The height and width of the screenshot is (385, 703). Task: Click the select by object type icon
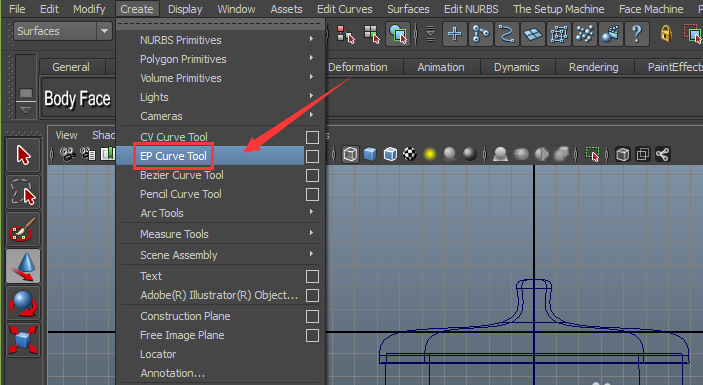click(x=372, y=34)
